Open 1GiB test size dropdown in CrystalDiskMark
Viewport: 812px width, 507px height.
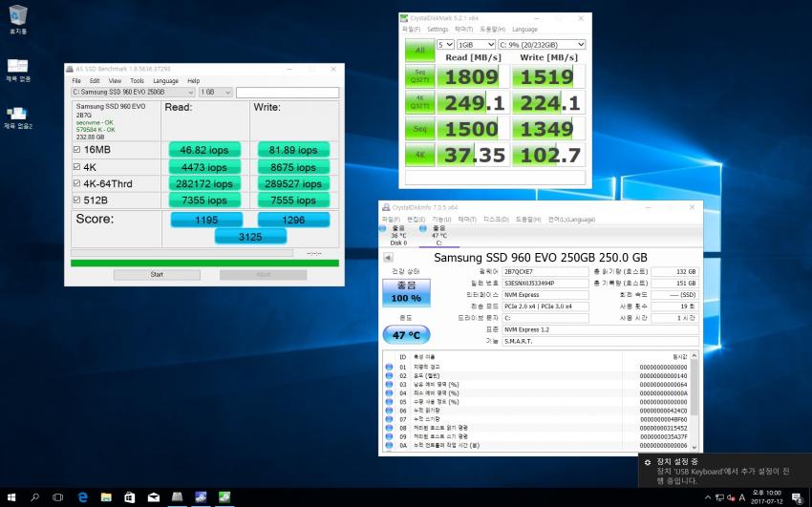[476, 45]
